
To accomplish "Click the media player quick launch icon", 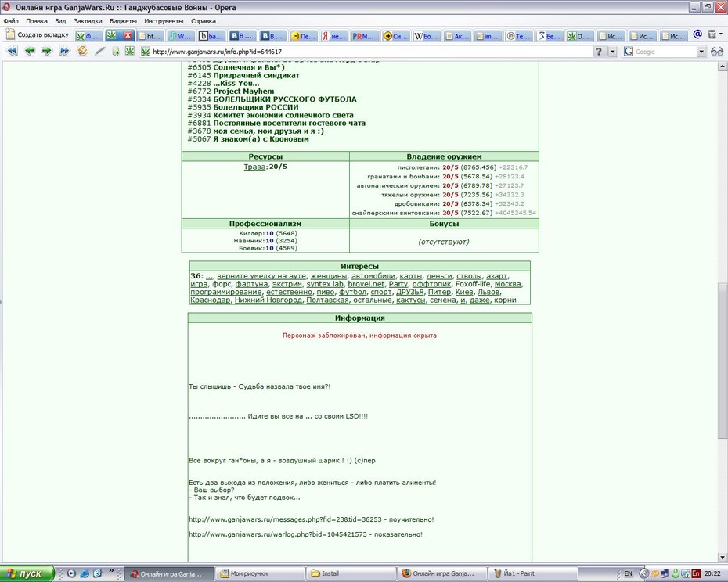I will (71, 573).
